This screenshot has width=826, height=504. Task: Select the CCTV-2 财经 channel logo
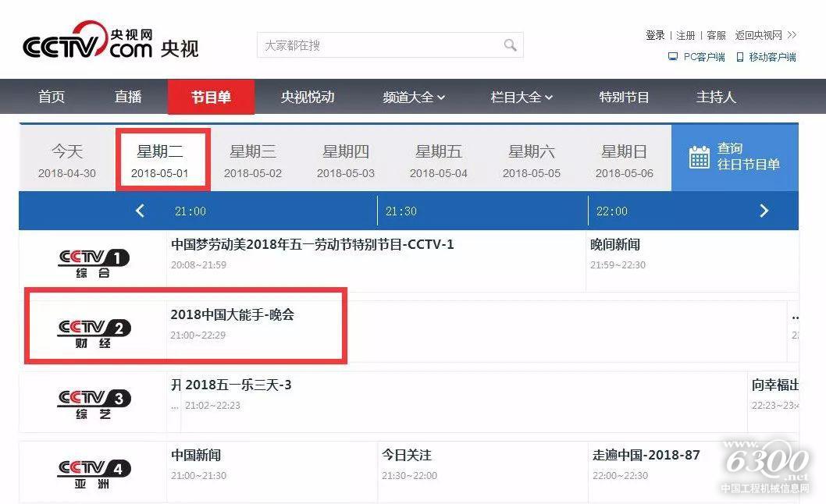[93, 332]
